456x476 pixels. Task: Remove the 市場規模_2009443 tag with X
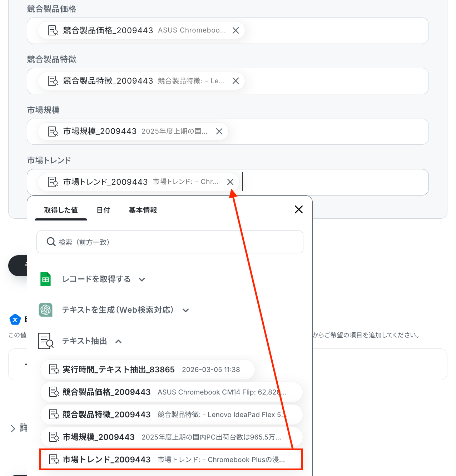pos(219,132)
